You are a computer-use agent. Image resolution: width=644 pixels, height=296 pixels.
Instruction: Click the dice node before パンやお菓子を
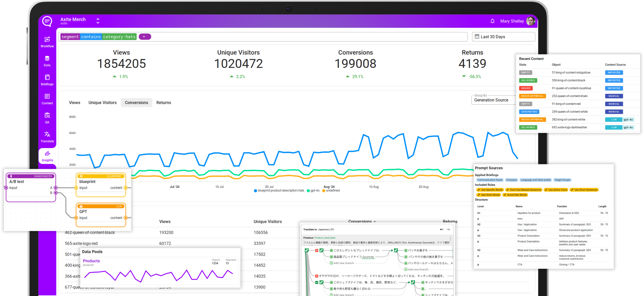click(396, 250)
